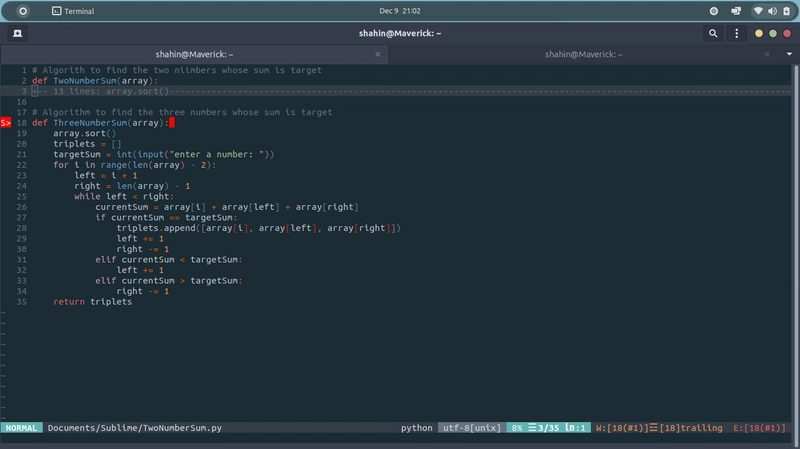This screenshot has height=449, width=800.
Task: Close the first shahin@Maverick tab
Action: [378, 55]
